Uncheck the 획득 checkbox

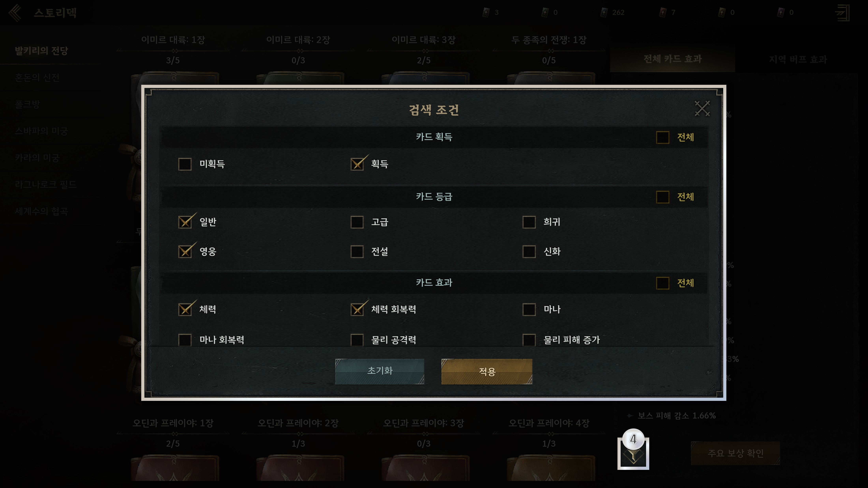[357, 164]
